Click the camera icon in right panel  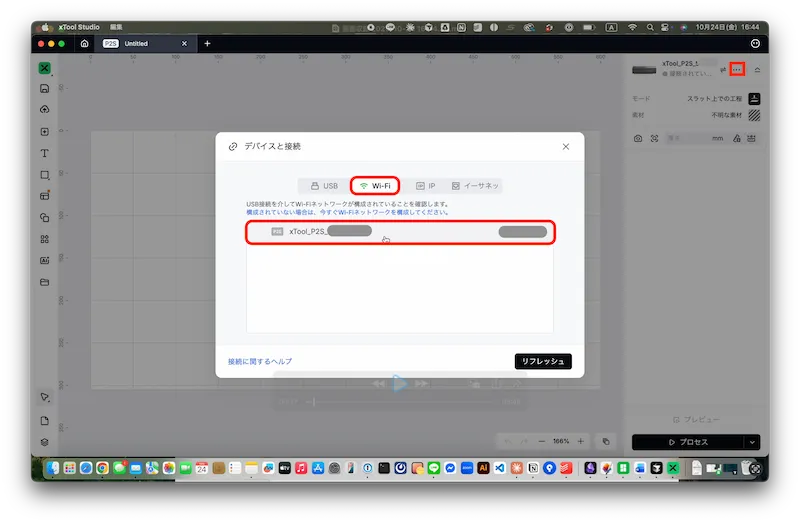638,139
